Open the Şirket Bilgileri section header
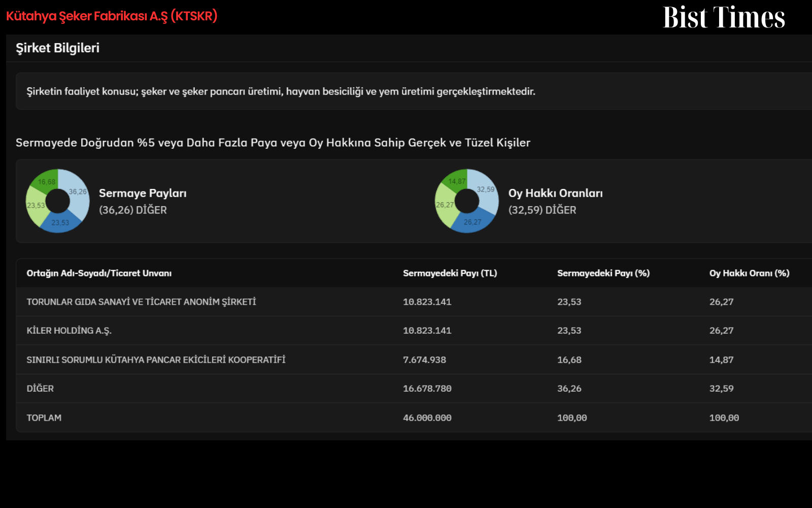 (x=57, y=48)
